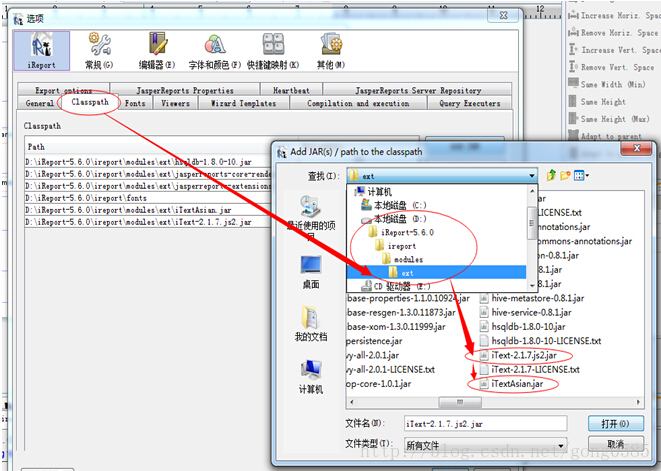
Task: Switch to JasperReports Properties tab
Action: pos(185,90)
